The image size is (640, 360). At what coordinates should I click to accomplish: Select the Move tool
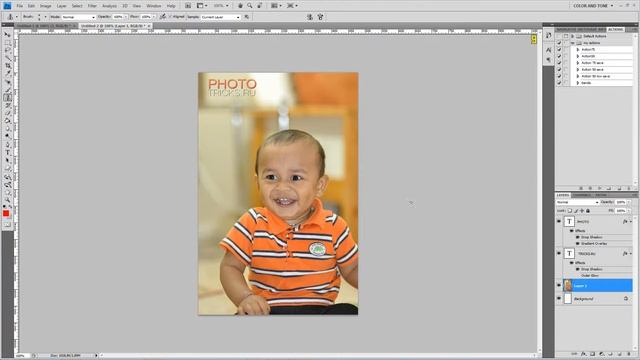[x=7, y=35]
